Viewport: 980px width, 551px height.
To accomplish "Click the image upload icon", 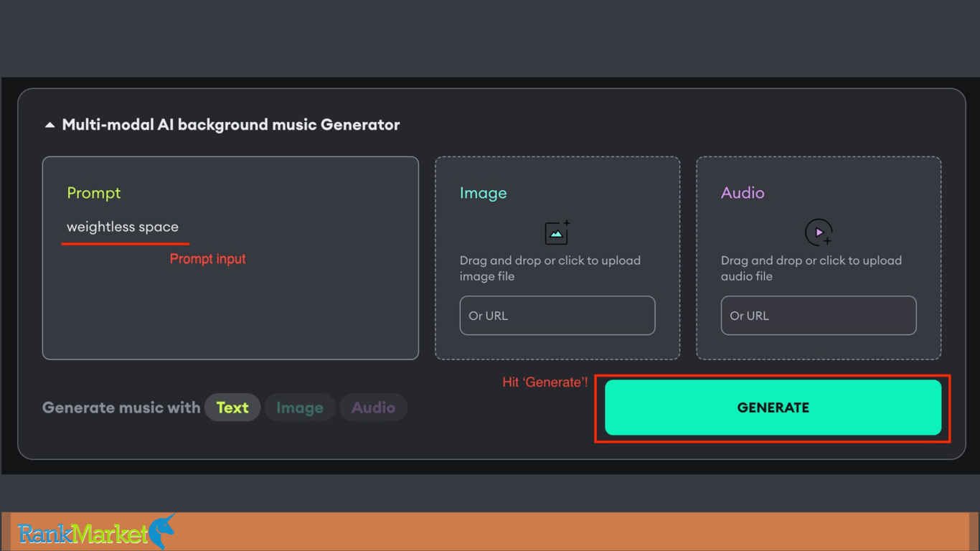I will point(557,232).
